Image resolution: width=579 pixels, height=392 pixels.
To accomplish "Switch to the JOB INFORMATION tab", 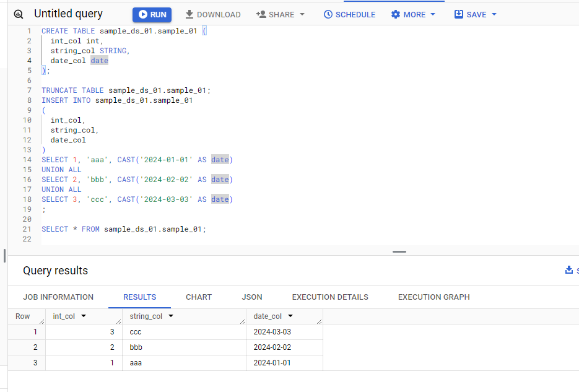I will pyautogui.click(x=58, y=297).
